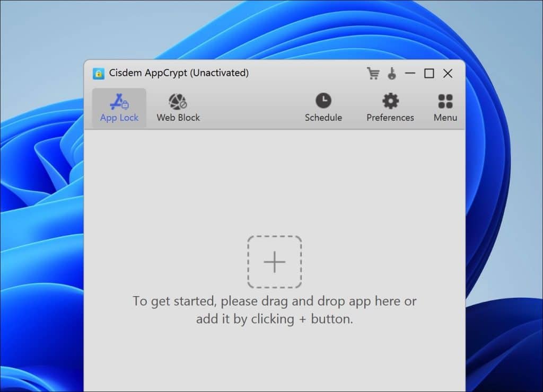Minimize the Cisdem AppCrypt window
This screenshot has height=392, width=543.
[410, 73]
